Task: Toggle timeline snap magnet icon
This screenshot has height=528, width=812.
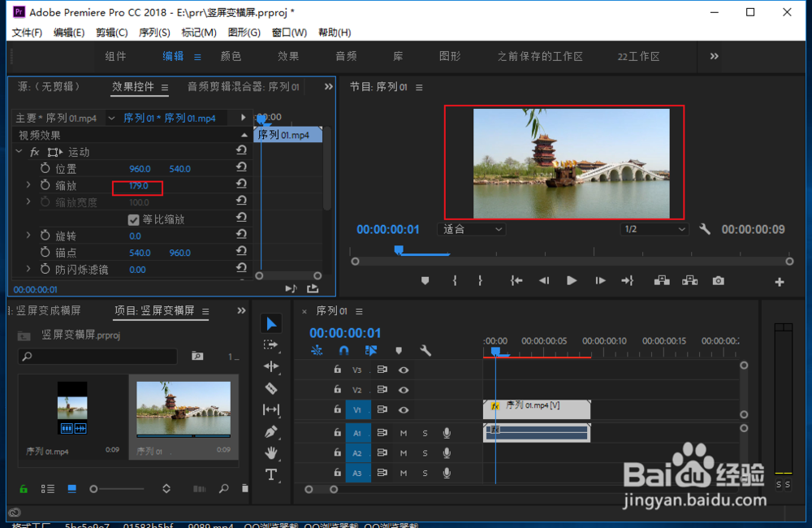Action: [343, 351]
